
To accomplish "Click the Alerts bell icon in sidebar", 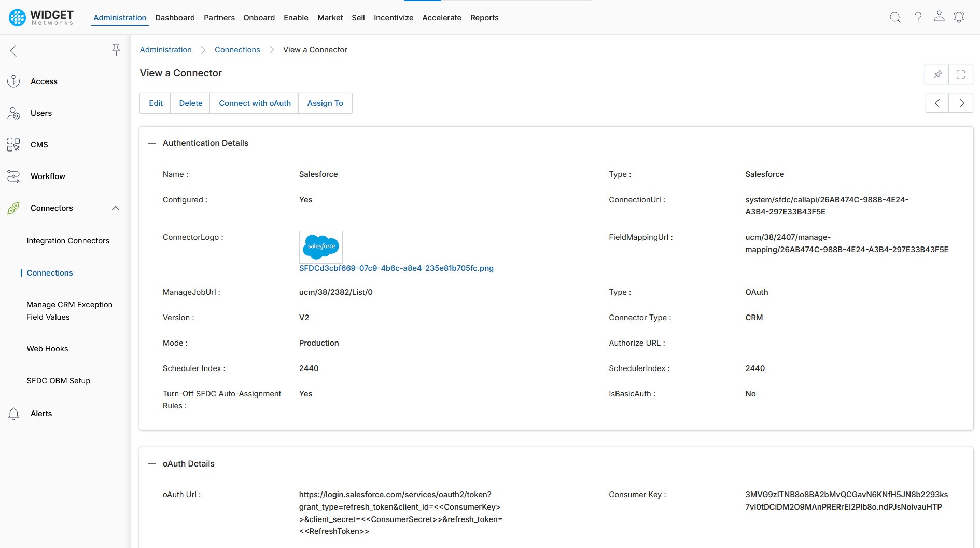I will point(13,414).
